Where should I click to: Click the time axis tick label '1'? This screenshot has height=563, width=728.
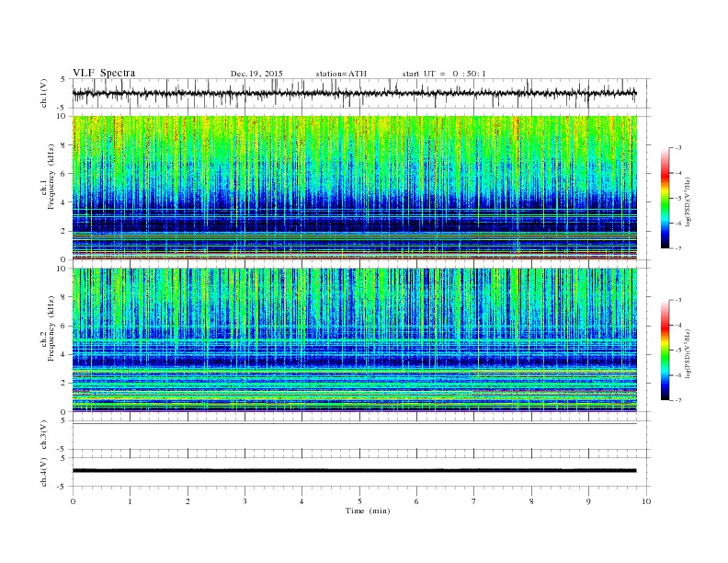pos(130,501)
